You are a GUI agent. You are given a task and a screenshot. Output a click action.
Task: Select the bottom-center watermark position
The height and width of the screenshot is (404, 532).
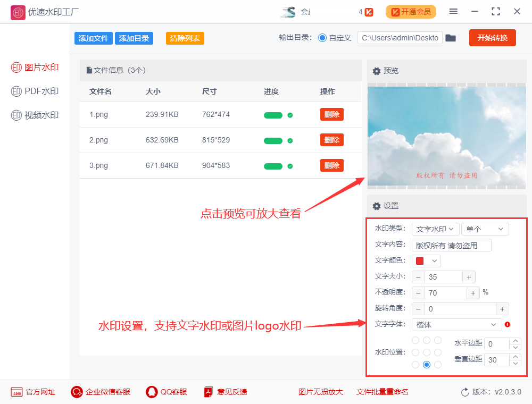(x=427, y=364)
